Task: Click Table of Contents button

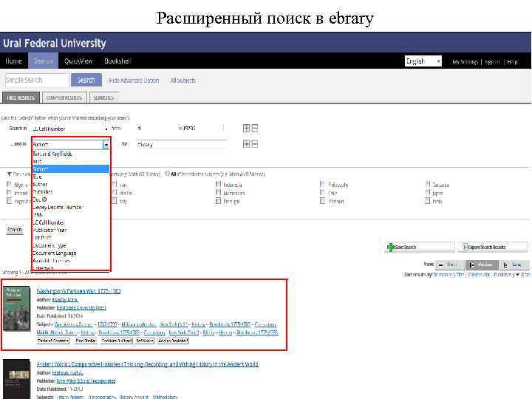Action: coord(53,341)
